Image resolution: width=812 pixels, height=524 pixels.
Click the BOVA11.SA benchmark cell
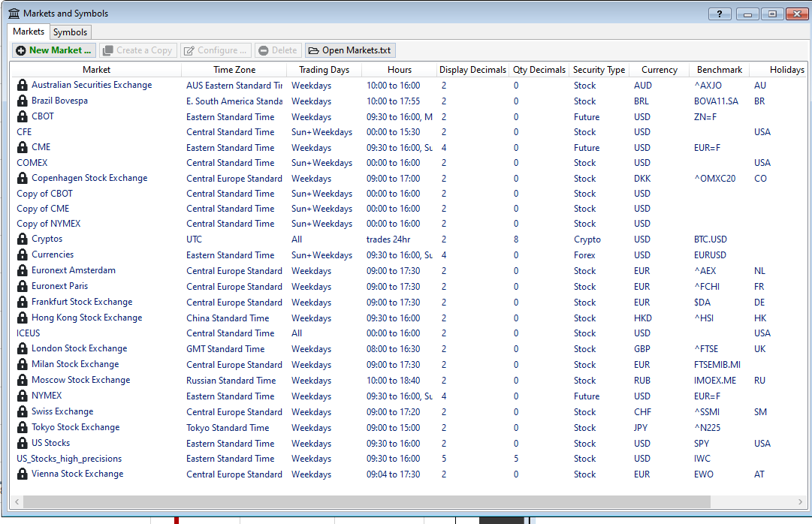coord(716,101)
